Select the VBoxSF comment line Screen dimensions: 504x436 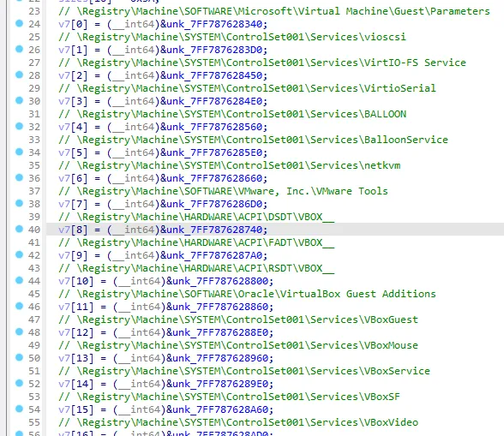229,397
